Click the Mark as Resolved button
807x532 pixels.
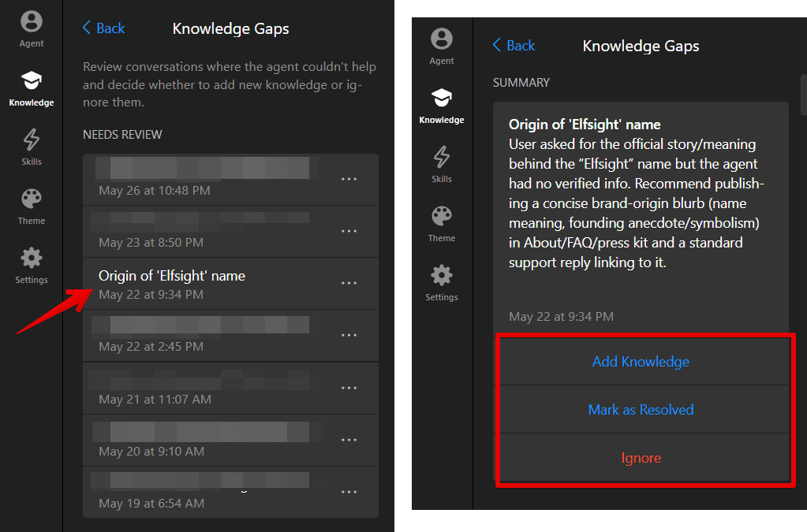click(x=641, y=410)
